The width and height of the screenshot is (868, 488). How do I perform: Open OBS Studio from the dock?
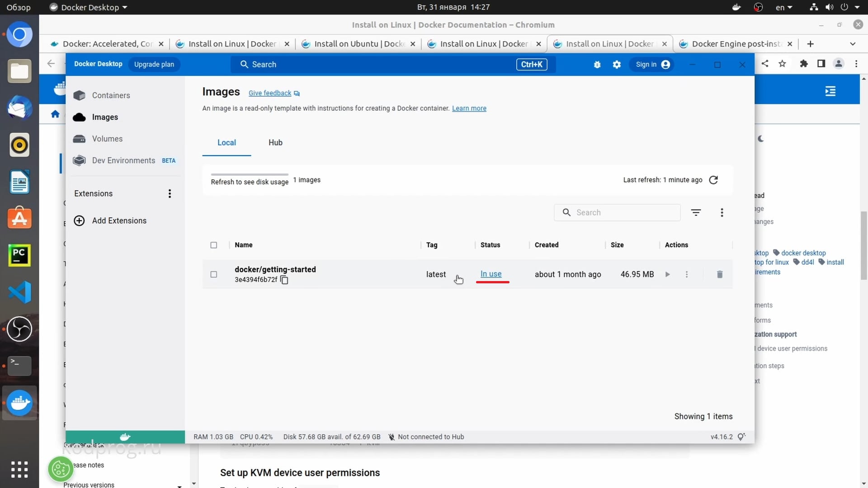point(19,328)
